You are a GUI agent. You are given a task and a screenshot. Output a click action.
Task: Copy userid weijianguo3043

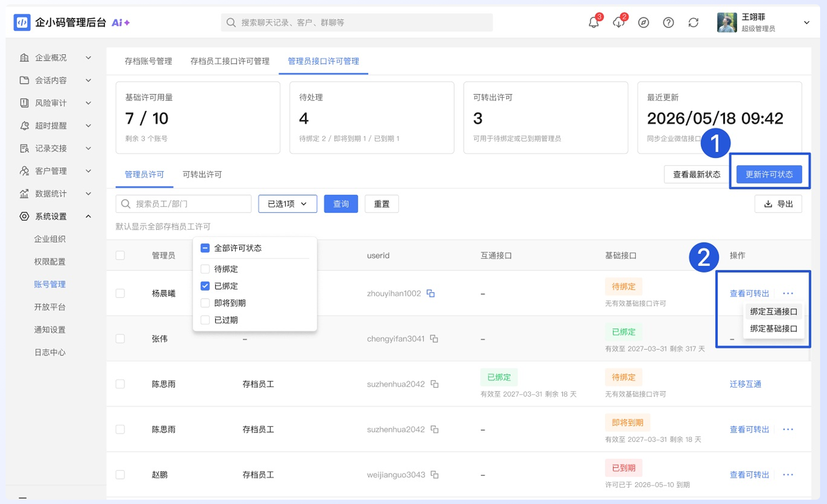pyautogui.click(x=435, y=474)
